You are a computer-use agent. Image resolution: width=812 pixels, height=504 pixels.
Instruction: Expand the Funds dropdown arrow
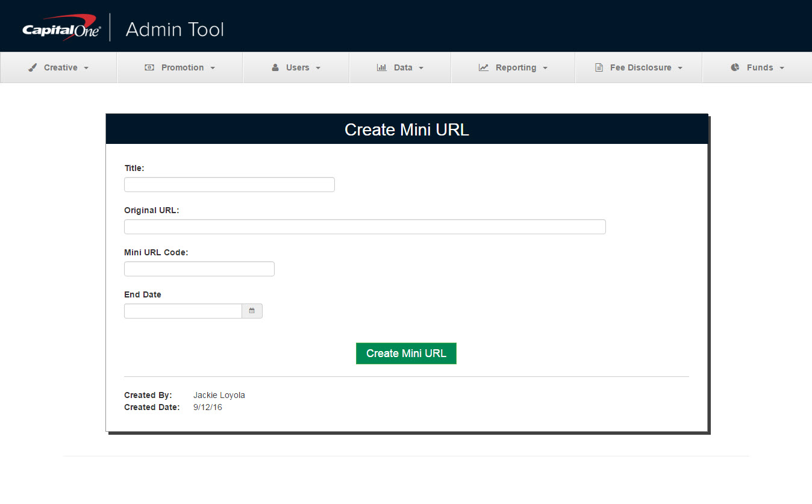[782, 68]
